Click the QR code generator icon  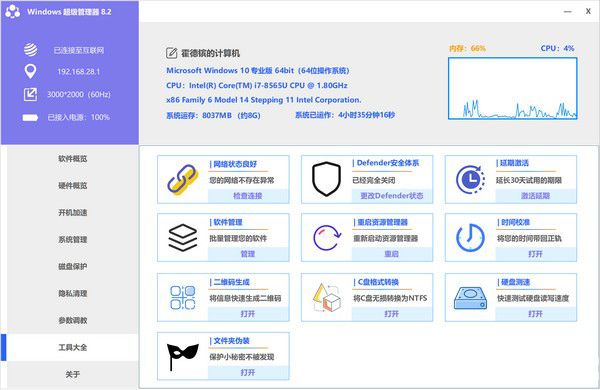(183, 297)
